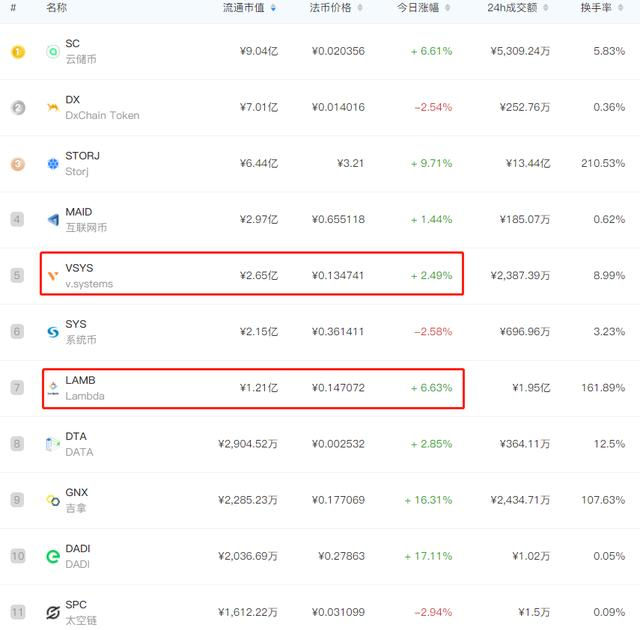Click the DADI green logo icon

tap(53, 556)
